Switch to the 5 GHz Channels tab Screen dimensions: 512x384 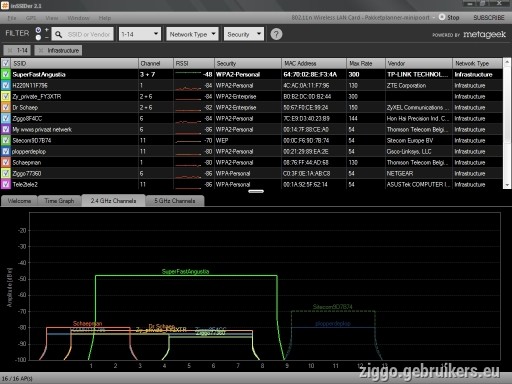tap(175, 201)
